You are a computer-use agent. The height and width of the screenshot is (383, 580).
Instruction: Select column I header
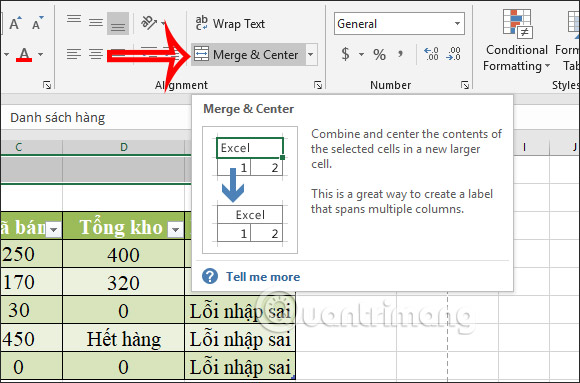525,147
